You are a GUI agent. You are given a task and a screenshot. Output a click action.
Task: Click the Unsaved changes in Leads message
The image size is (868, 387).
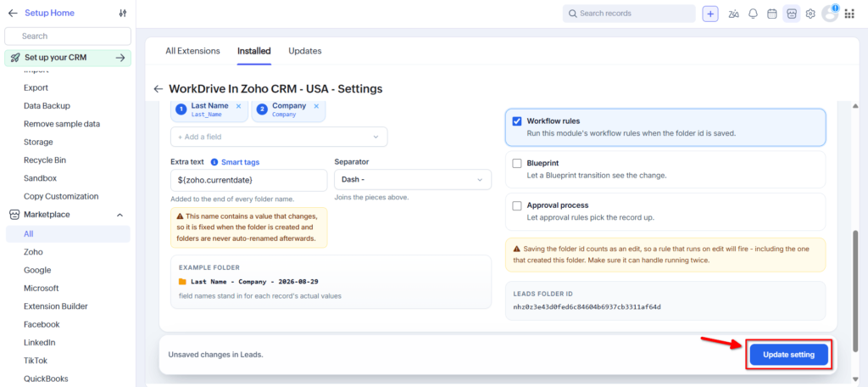(215, 355)
